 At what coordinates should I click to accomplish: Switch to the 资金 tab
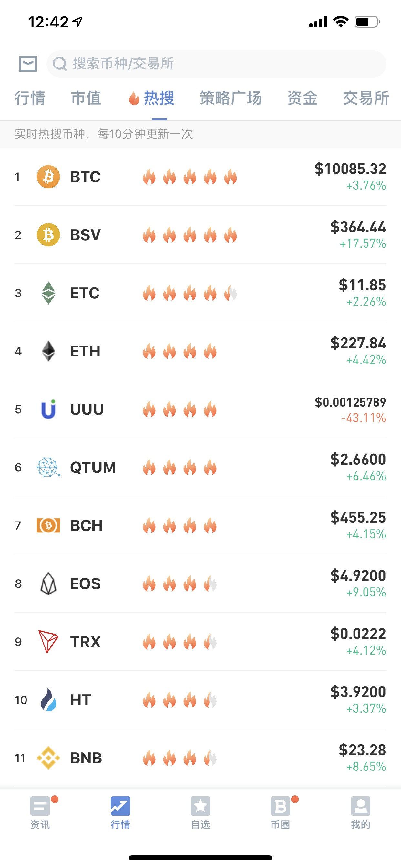(302, 98)
